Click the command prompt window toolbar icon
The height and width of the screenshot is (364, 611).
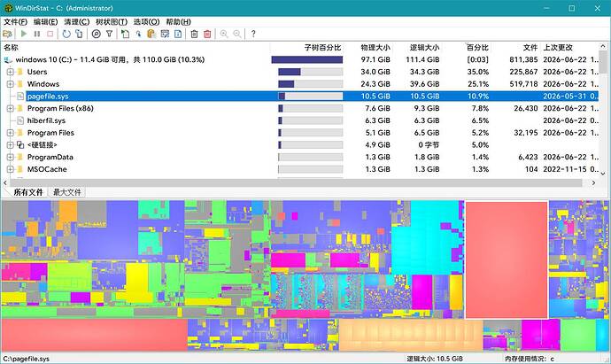(x=165, y=34)
